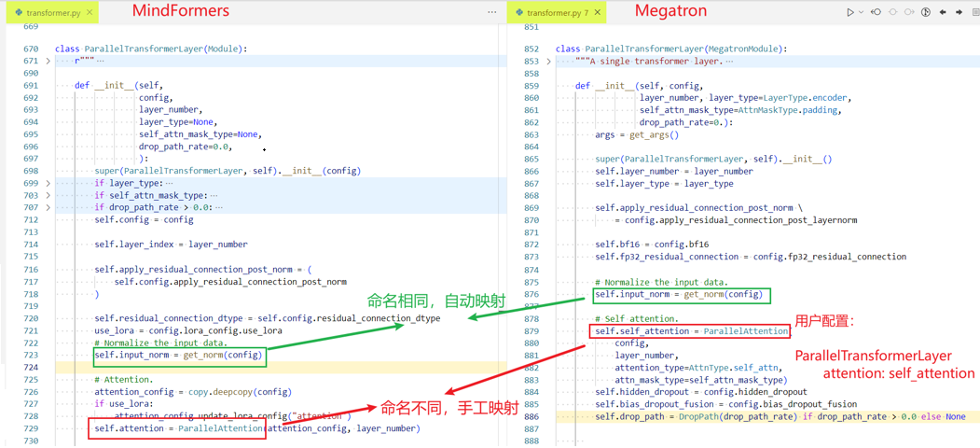Open changes icon in editor toolbar
This screenshot has width=980, height=448.
click(x=926, y=12)
